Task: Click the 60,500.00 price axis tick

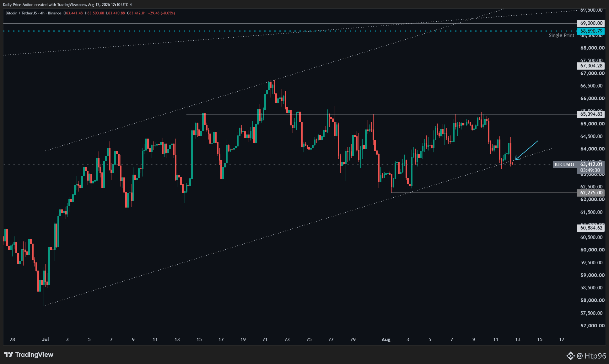Action: [x=591, y=237]
